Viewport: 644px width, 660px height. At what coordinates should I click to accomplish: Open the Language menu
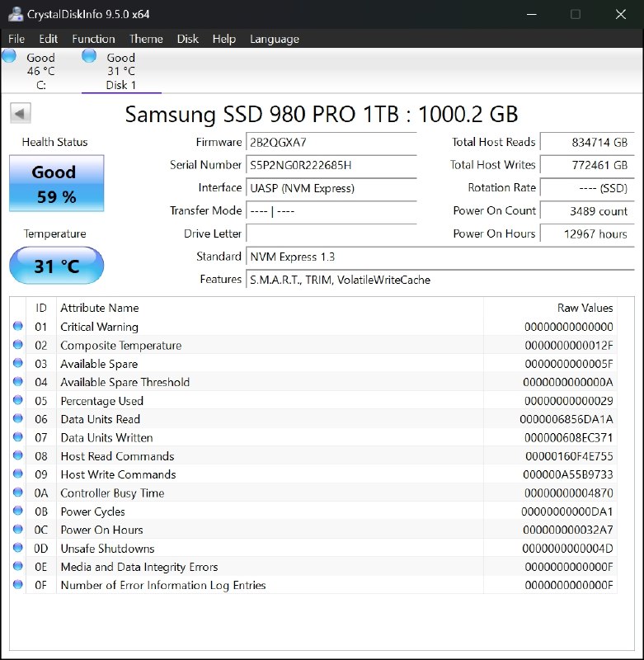pyautogui.click(x=274, y=39)
